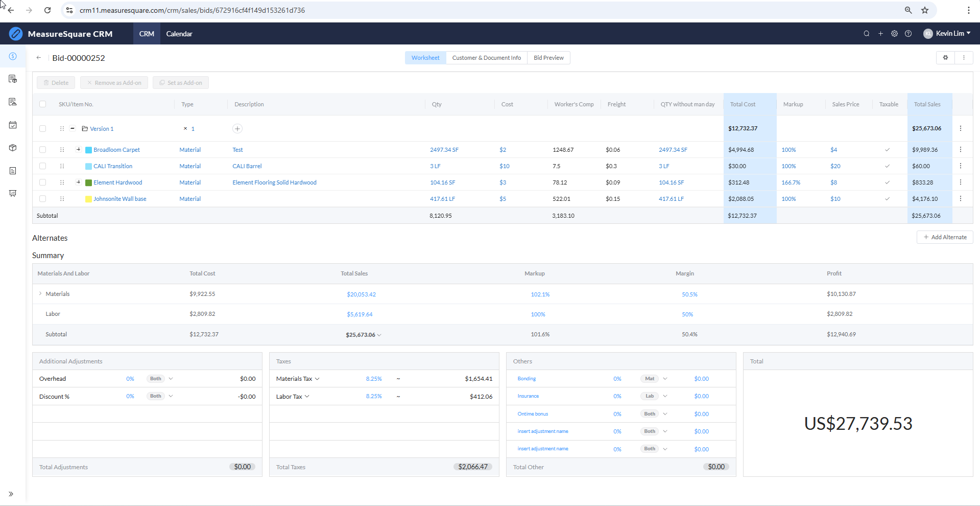Open the help question-mark icon
980x506 pixels.
tap(908, 34)
